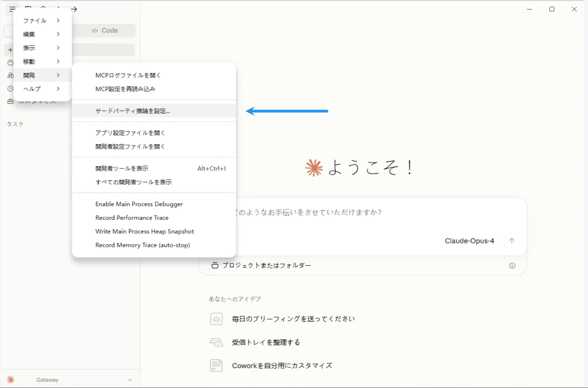The image size is (588, 388).
Task: Click 毎日のブリーフィングを送ってください suggestion
Action: click(x=293, y=319)
